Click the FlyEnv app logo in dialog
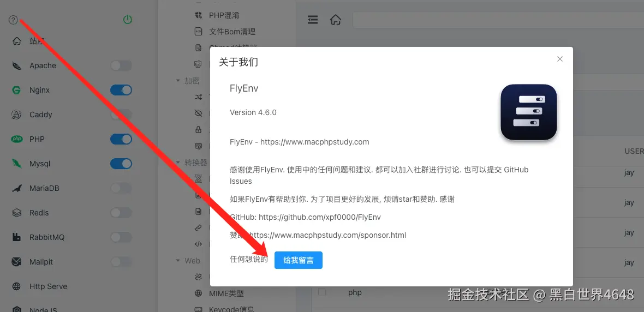Viewport: 644px width, 312px height. click(x=529, y=112)
